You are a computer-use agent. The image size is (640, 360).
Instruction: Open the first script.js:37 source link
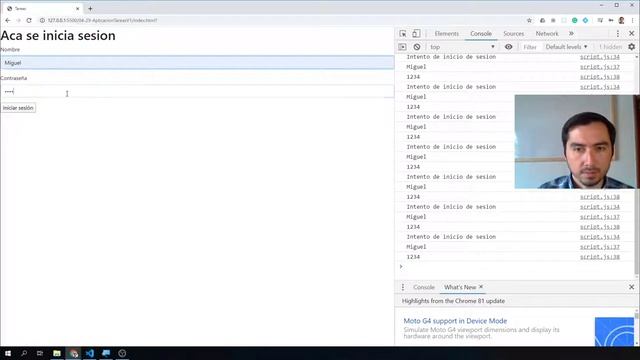(600, 67)
